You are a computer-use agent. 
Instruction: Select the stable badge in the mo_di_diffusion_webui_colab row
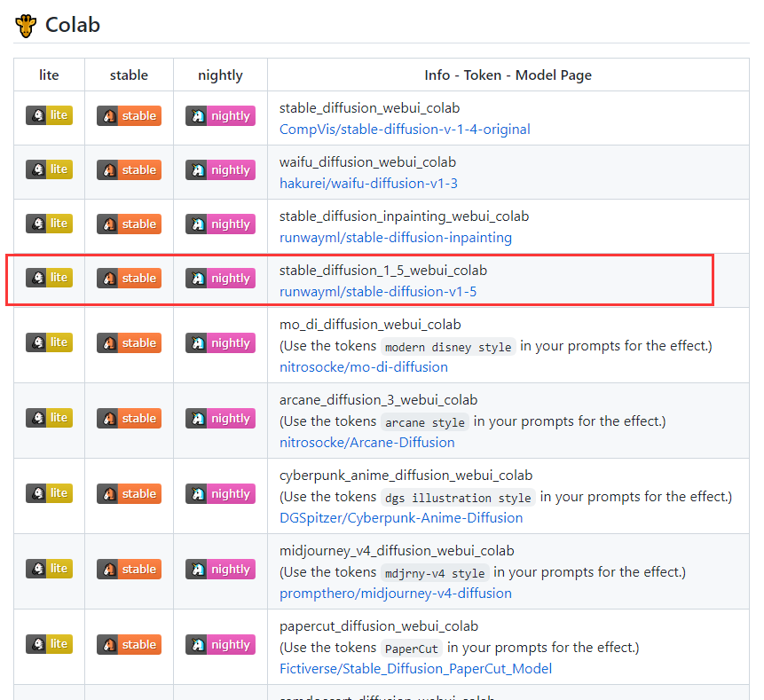[129, 343]
